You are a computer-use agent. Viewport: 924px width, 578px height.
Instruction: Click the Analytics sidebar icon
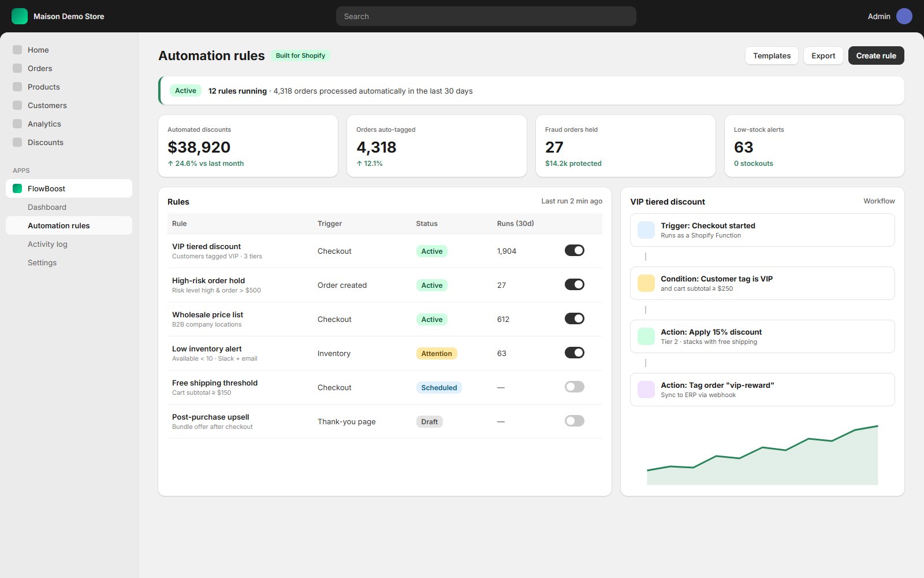pos(17,124)
